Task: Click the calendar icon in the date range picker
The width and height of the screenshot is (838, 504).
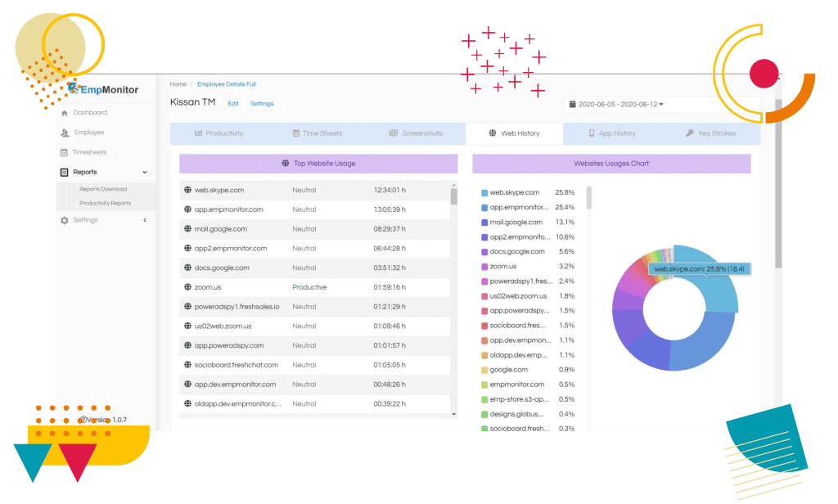Action: [572, 104]
